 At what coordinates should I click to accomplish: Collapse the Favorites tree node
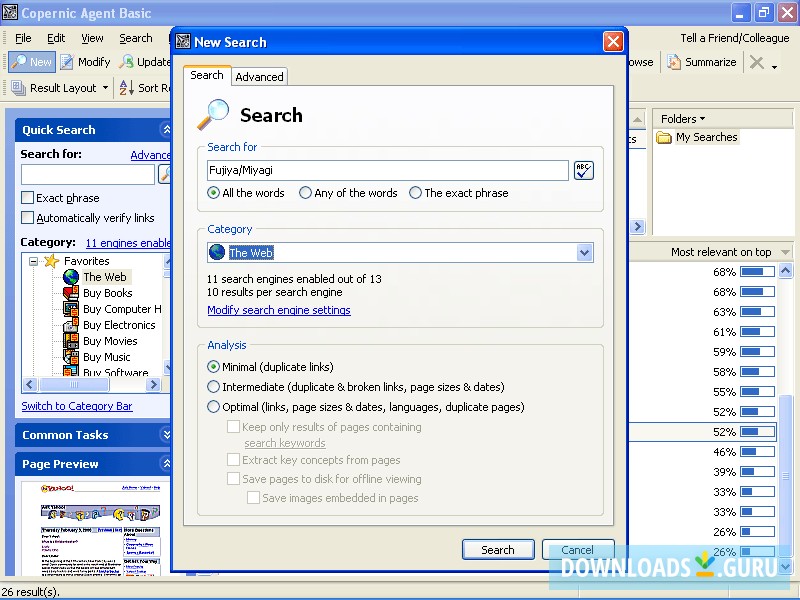[33, 261]
